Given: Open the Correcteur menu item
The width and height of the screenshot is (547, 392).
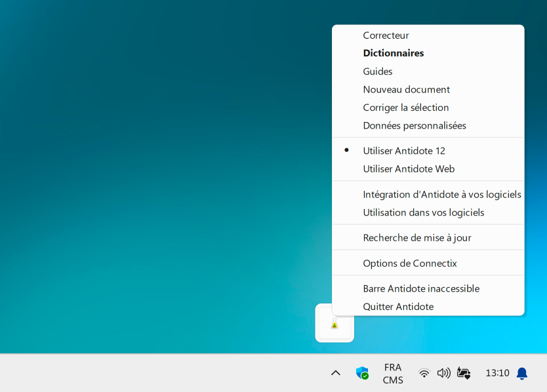Looking at the screenshot, I should coord(386,35).
